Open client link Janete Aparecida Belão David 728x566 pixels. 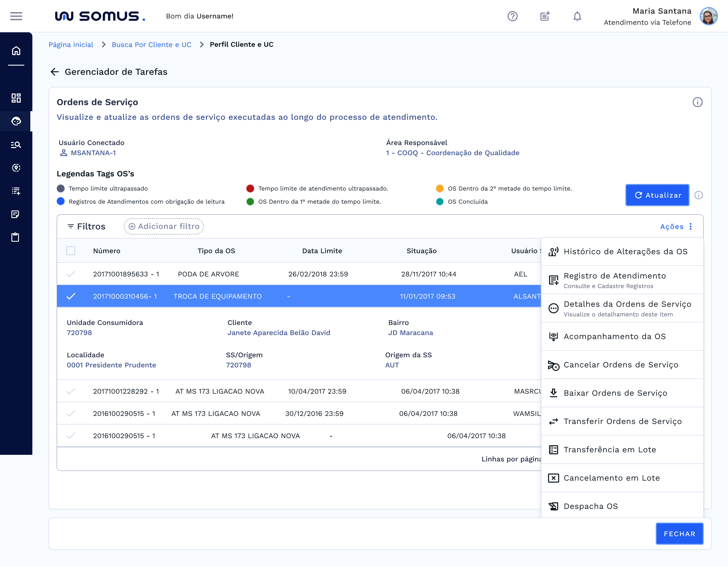(x=279, y=333)
